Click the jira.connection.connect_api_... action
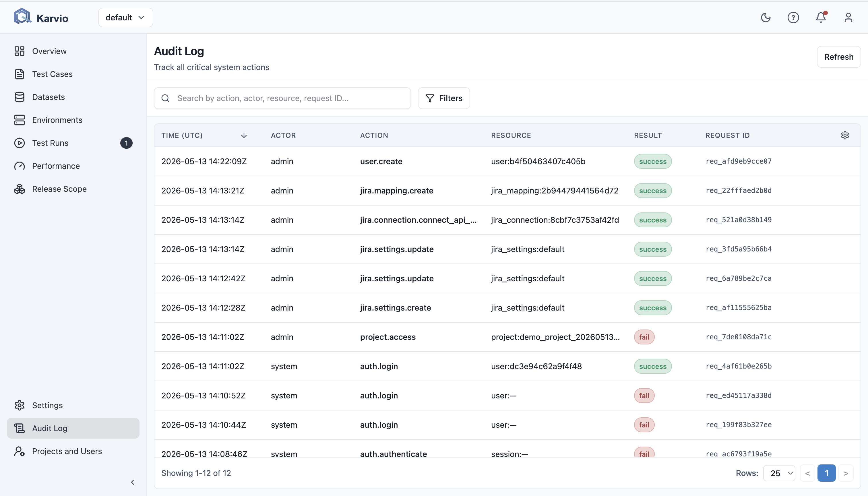 coord(418,220)
